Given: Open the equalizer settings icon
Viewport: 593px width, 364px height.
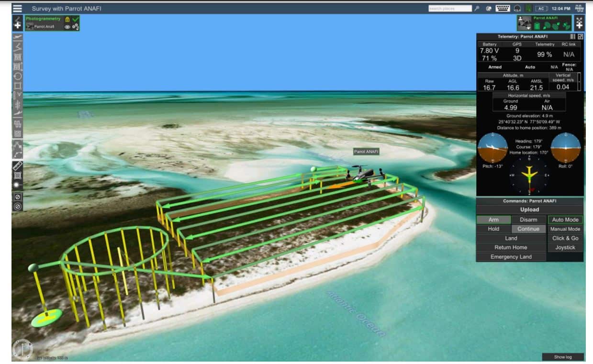Looking at the screenshot, I should (580, 8).
